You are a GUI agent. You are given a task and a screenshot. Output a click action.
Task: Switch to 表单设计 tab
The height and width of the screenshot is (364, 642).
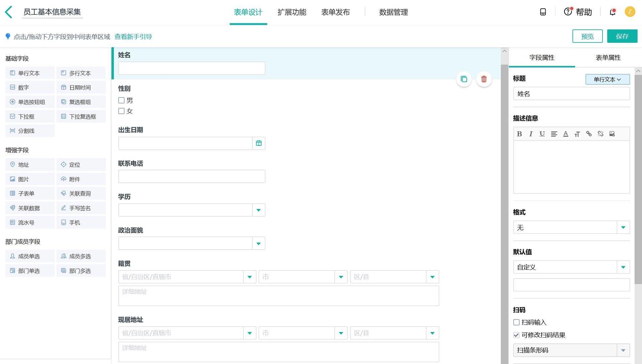coord(248,12)
